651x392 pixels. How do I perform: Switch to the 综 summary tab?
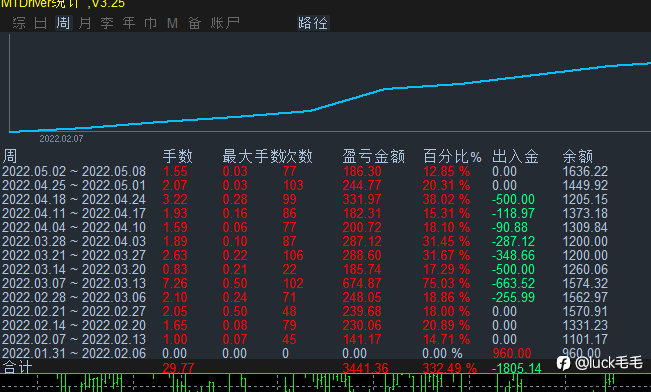tap(19, 23)
